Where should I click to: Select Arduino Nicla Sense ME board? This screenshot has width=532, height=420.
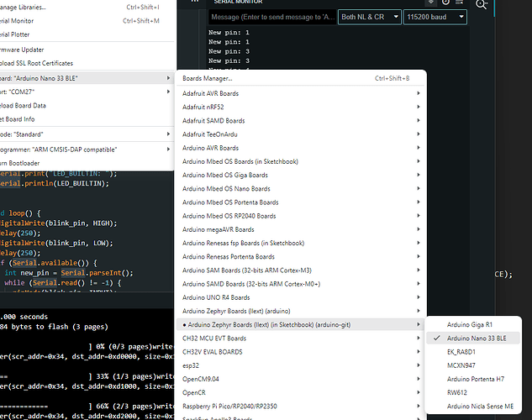click(x=473, y=406)
